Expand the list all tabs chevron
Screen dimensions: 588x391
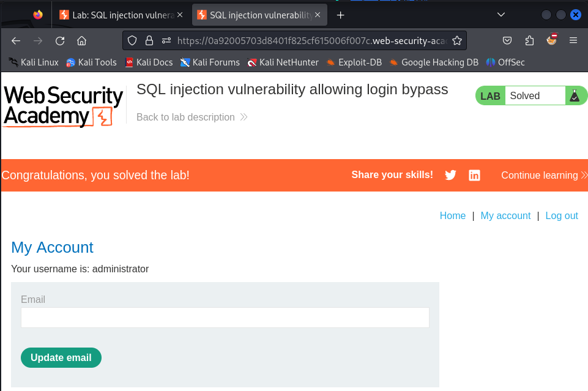tap(501, 15)
